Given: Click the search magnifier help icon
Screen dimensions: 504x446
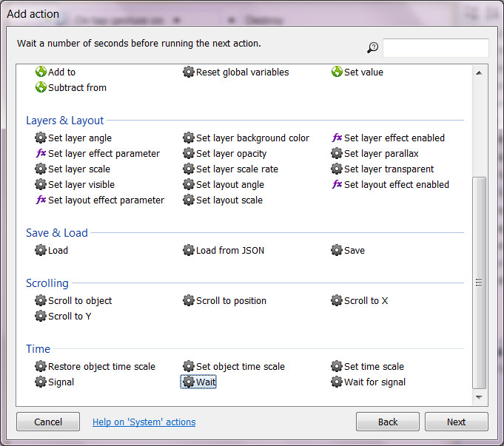Looking at the screenshot, I should click(x=372, y=48).
